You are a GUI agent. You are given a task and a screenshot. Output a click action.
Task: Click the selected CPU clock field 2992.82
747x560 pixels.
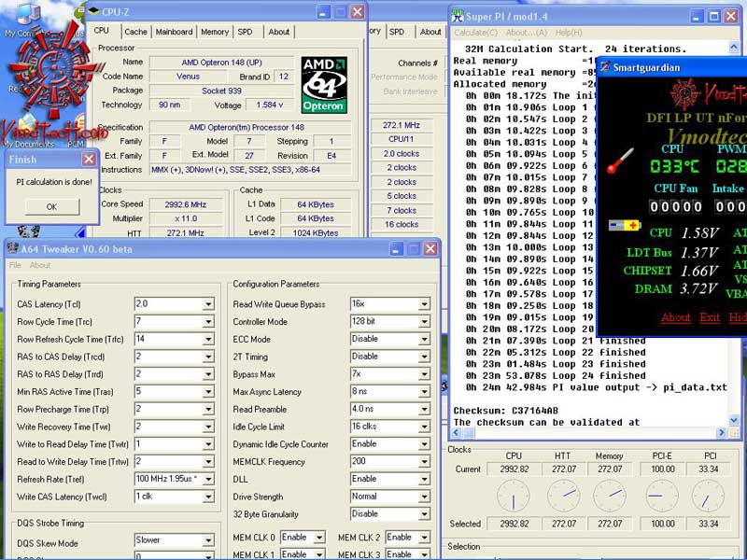[514, 524]
